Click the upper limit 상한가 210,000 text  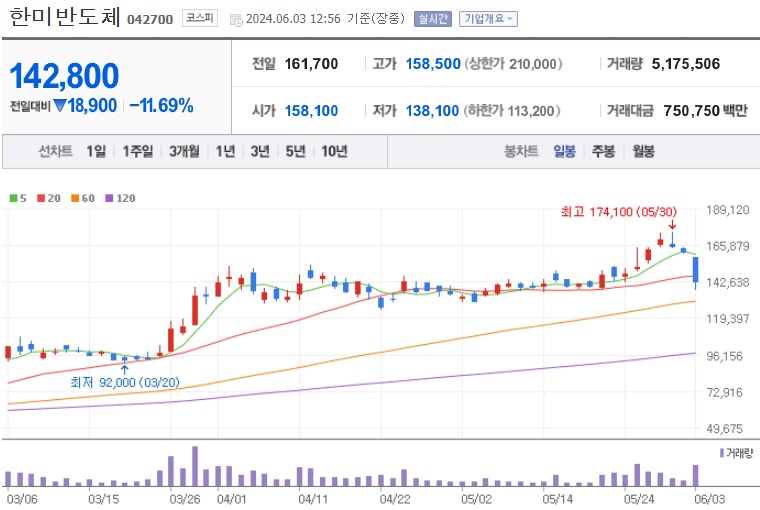coord(513,64)
